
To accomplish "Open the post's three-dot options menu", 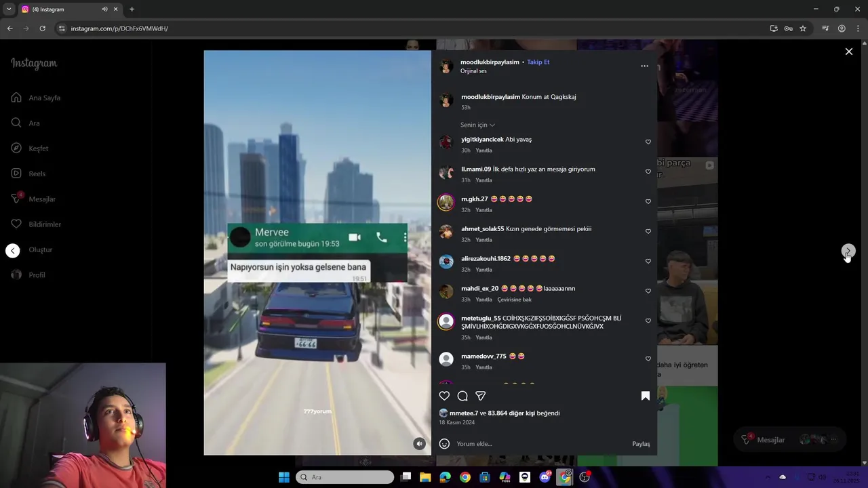I will (x=644, y=66).
